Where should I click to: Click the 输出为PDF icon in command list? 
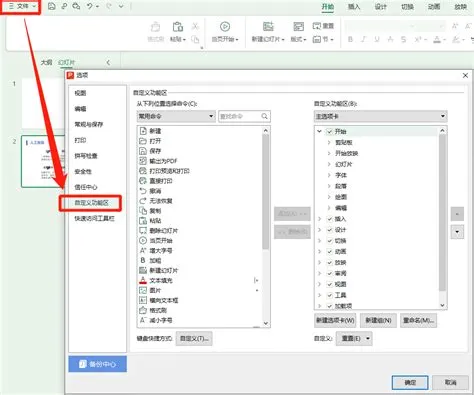tap(143, 161)
